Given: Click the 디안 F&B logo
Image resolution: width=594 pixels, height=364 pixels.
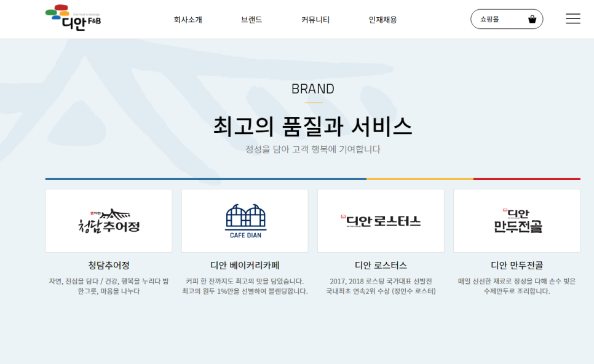Looking at the screenshot, I should (x=73, y=18).
